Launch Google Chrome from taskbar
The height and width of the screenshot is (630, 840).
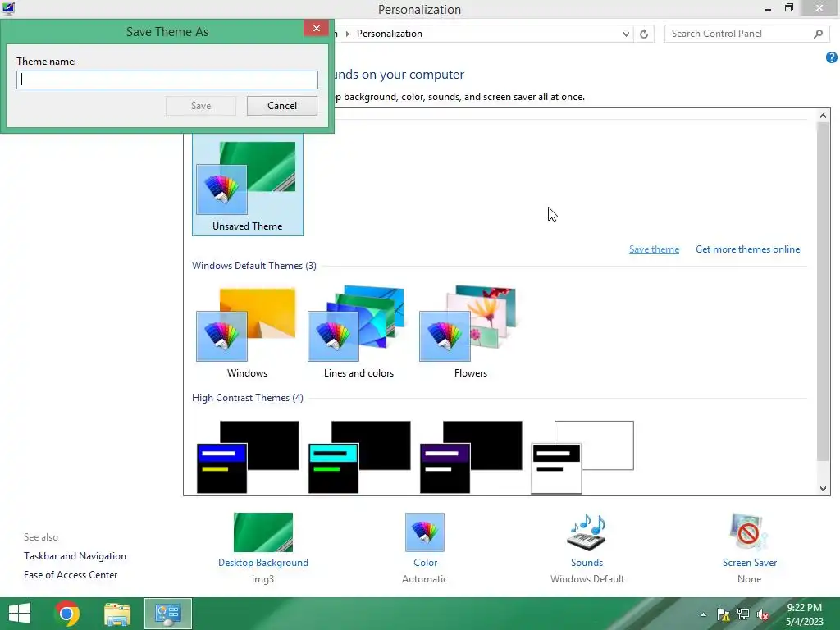click(67, 614)
